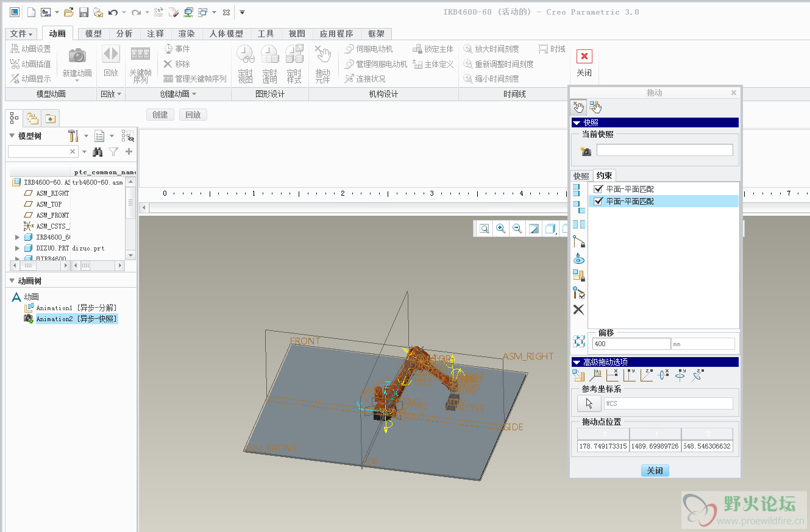Click 关键帧序列 filmstrip icon
Image resolution: width=810 pixels, height=532 pixels.
140,54
